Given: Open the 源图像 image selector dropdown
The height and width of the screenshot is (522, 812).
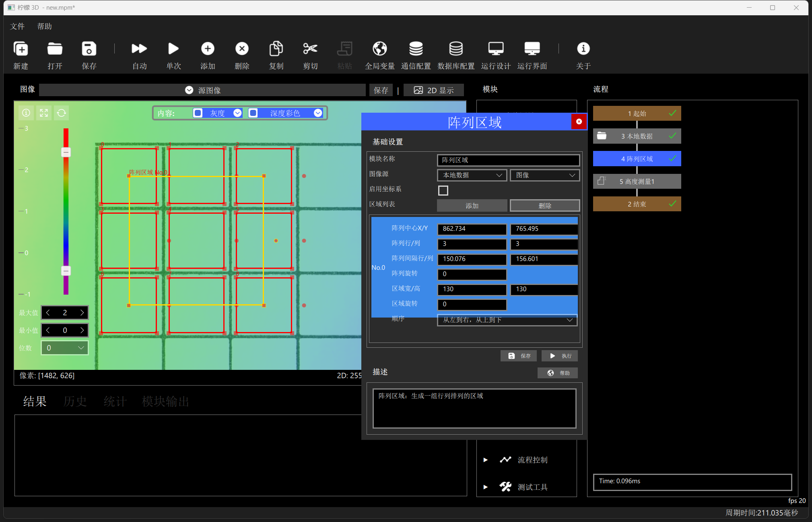Looking at the screenshot, I should 189,90.
